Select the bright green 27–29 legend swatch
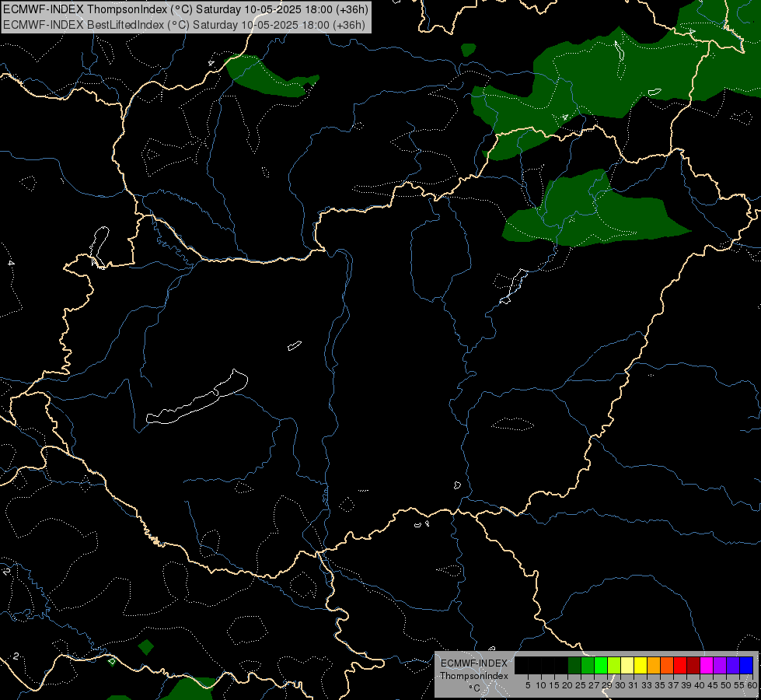 point(601,665)
